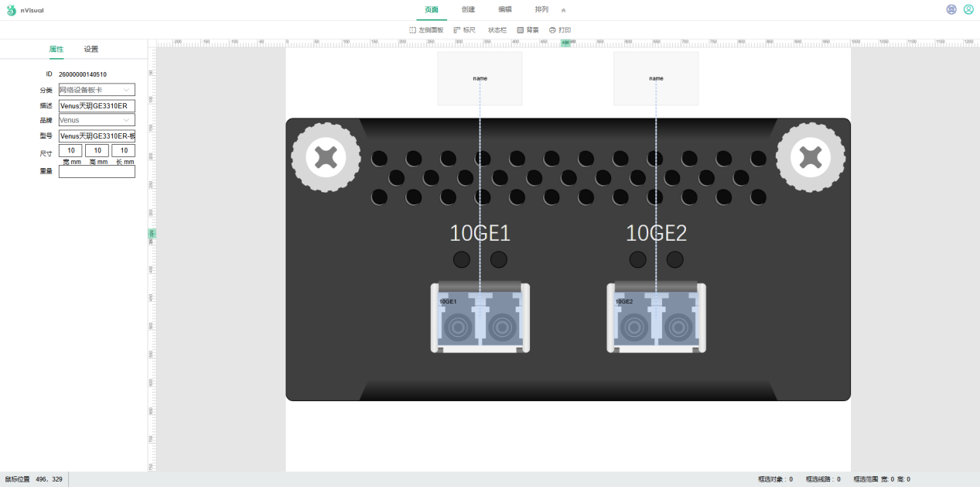Click the 高 mm height field
980x487 pixels.
pyautogui.click(x=97, y=151)
